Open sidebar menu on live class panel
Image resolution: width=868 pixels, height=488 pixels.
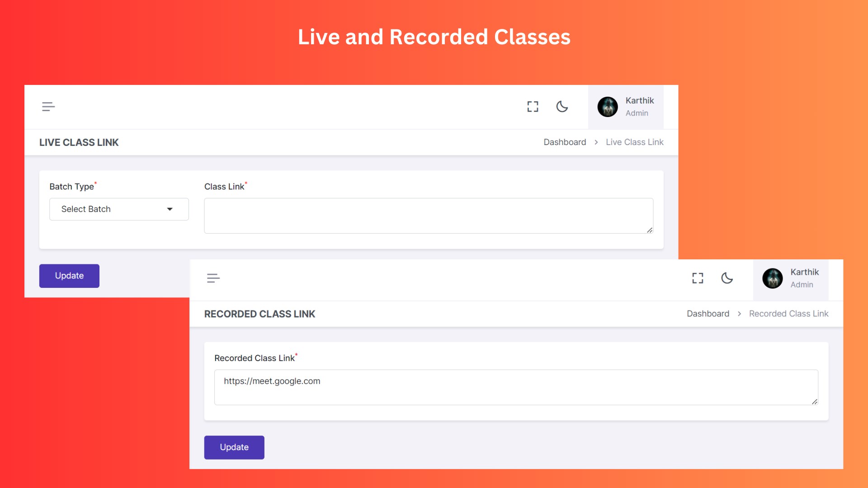[48, 106]
